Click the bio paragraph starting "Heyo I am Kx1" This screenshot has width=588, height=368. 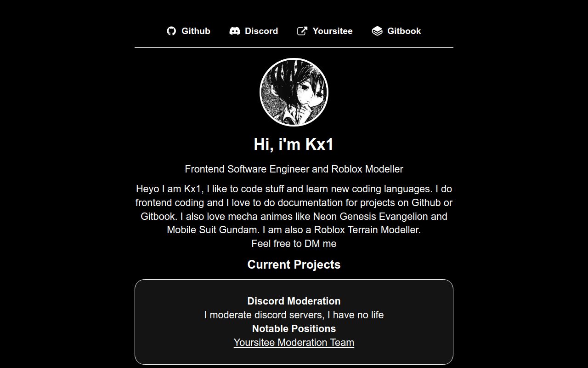coord(294,203)
